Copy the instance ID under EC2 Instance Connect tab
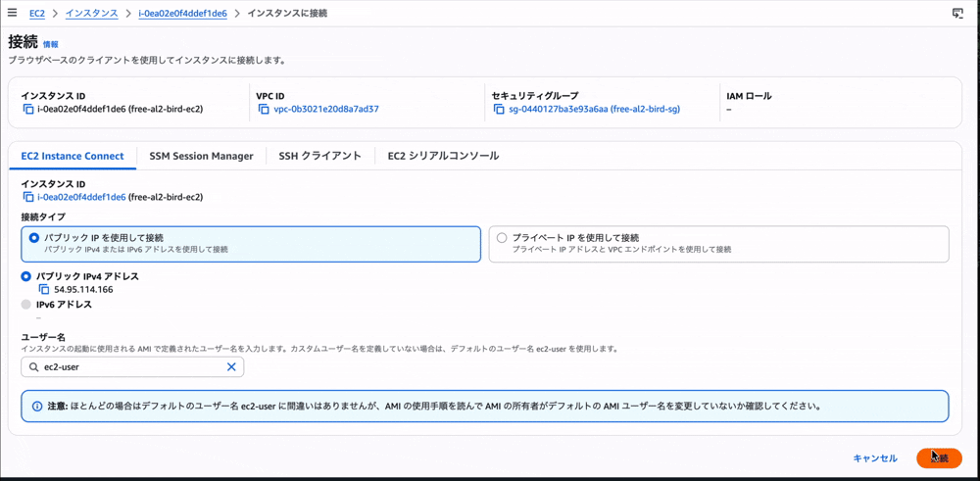This screenshot has height=481, width=980. click(27, 198)
